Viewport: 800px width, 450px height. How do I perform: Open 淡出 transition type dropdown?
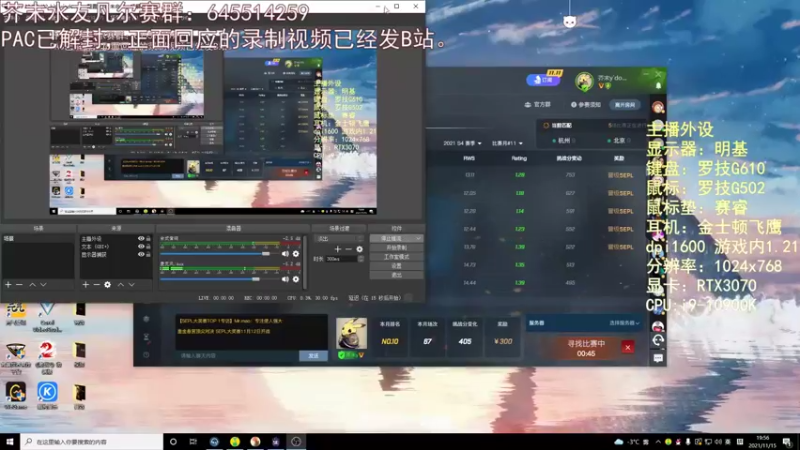[x=339, y=238]
